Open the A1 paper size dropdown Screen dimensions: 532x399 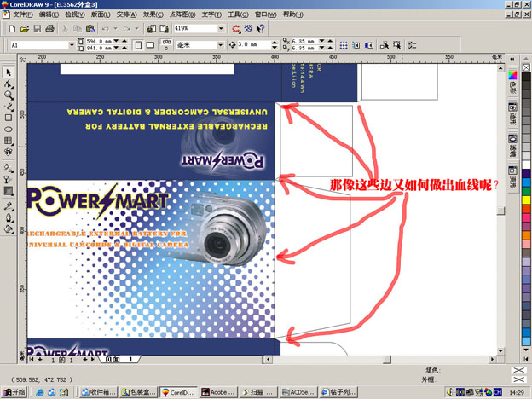click(72, 45)
